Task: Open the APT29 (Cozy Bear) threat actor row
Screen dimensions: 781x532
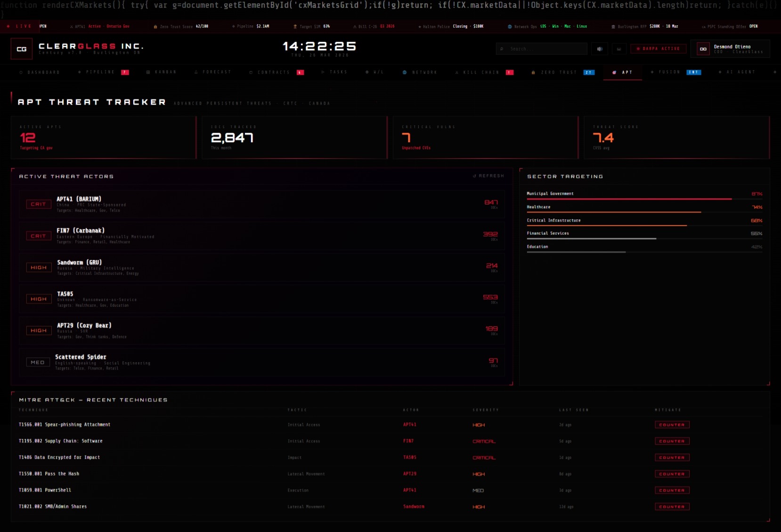Action: pyautogui.click(x=262, y=330)
